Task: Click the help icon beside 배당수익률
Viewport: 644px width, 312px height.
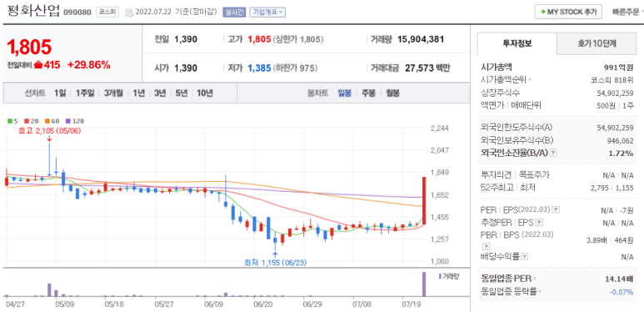Action: (525, 257)
